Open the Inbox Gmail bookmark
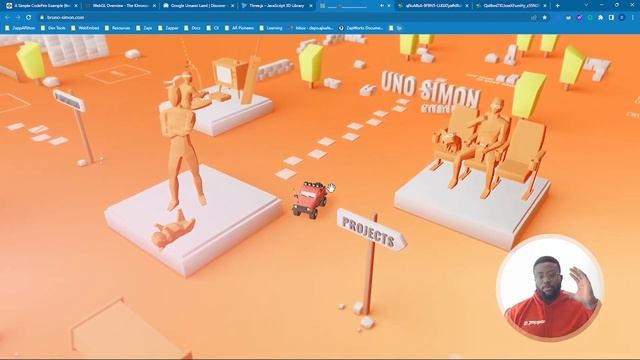The height and width of the screenshot is (360, 640). (311, 28)
